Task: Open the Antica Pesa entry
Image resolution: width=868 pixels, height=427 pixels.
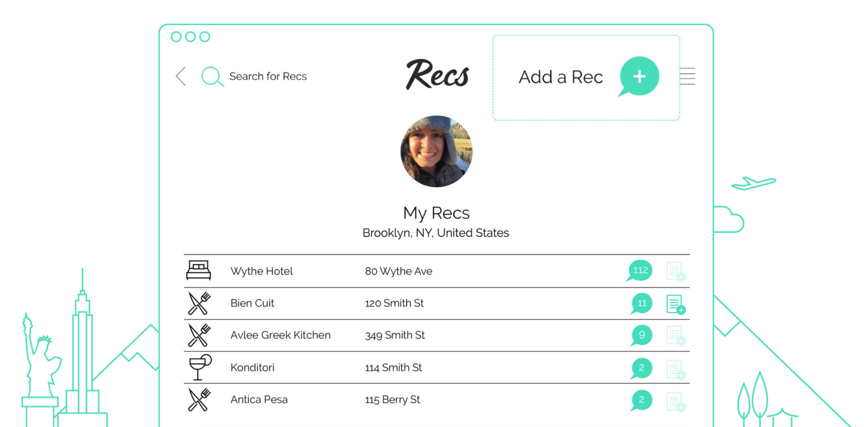Action: pos(259,399)
